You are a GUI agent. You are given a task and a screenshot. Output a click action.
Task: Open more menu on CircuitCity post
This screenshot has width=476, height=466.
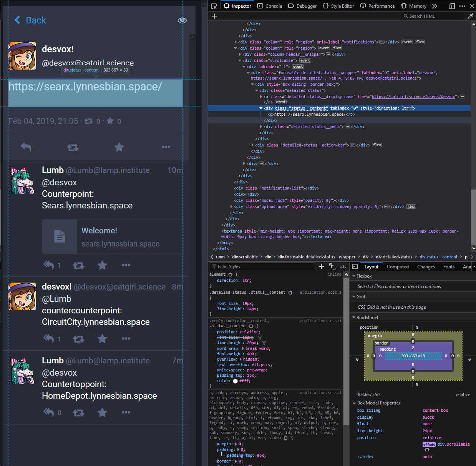click(126, 338)
